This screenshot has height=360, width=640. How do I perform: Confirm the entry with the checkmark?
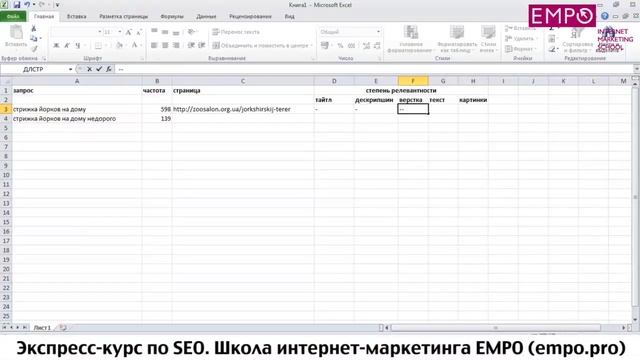99,69
